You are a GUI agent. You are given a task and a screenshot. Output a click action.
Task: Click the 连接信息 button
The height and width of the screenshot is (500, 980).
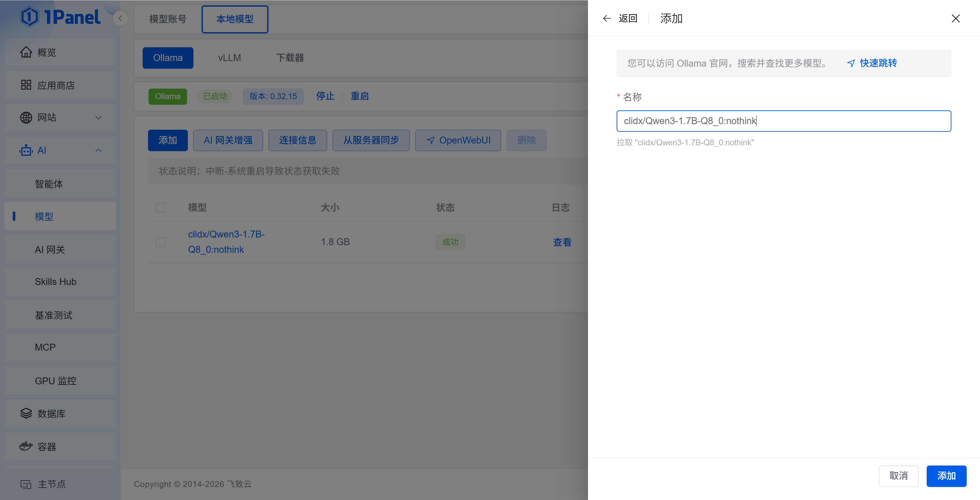pos(298,140)
